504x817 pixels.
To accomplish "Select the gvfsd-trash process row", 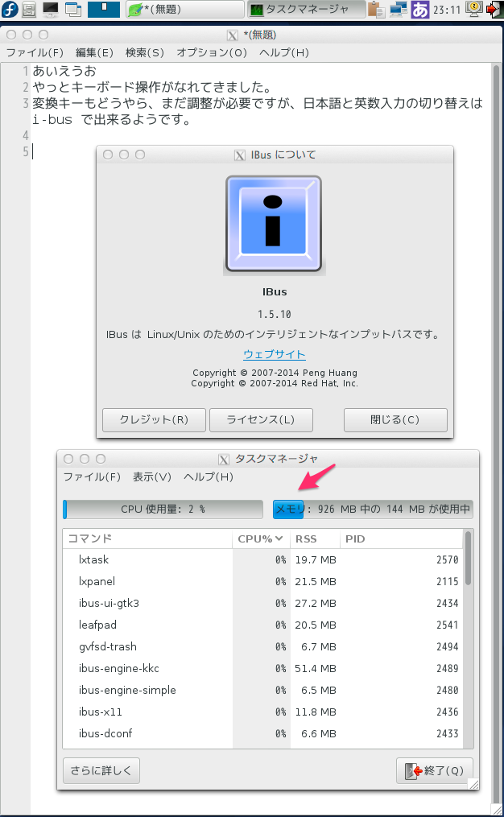I will [262, 646].
